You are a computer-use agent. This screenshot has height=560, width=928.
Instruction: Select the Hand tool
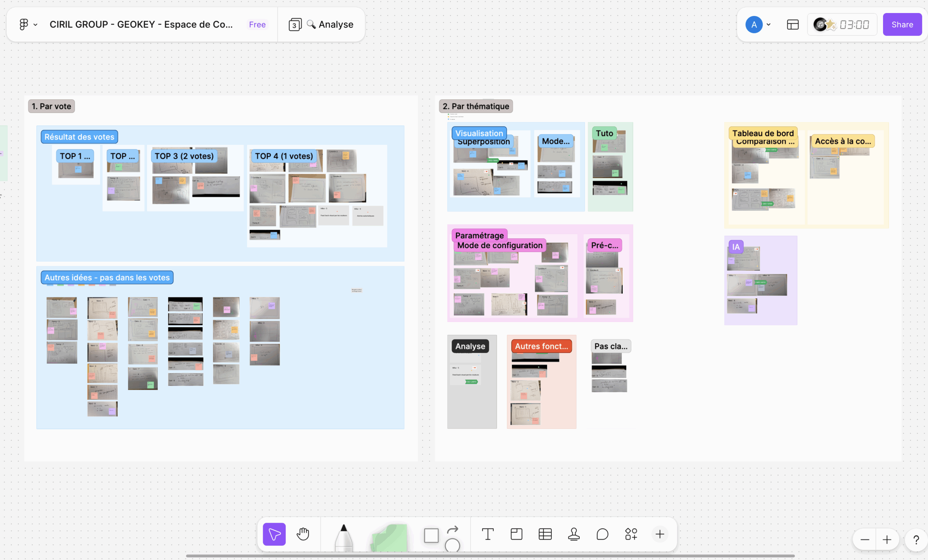coord(303,534)
